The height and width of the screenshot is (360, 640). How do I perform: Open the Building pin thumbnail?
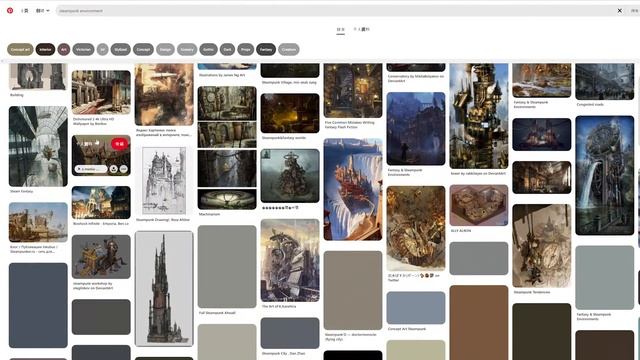(x=38, y=76)
